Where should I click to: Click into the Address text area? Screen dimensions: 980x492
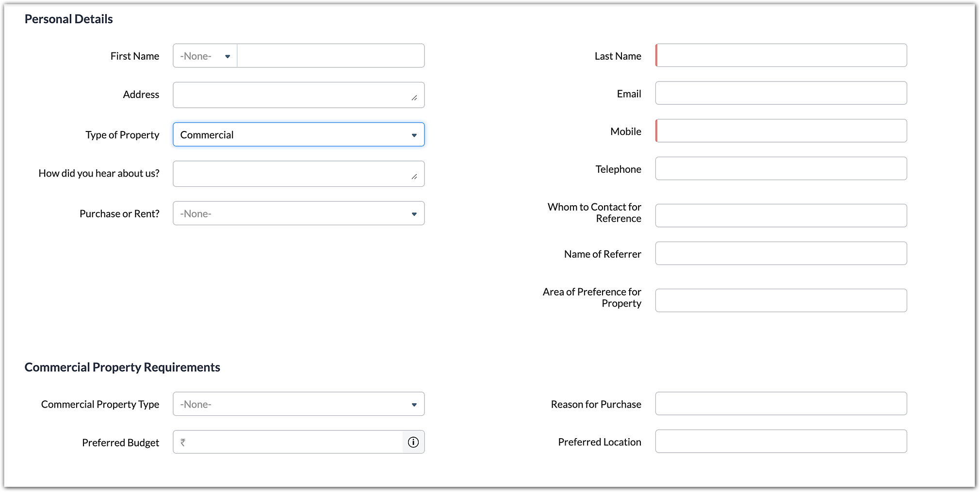coord(291,95)
